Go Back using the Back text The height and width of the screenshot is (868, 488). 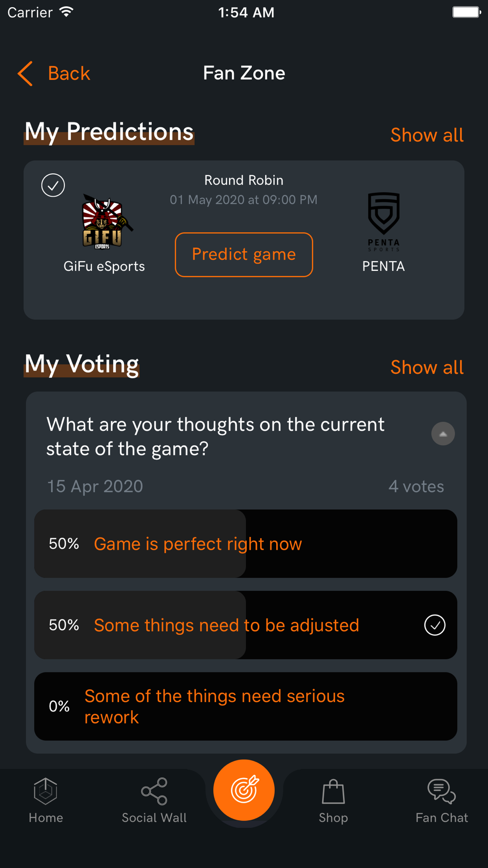(69, 74)
